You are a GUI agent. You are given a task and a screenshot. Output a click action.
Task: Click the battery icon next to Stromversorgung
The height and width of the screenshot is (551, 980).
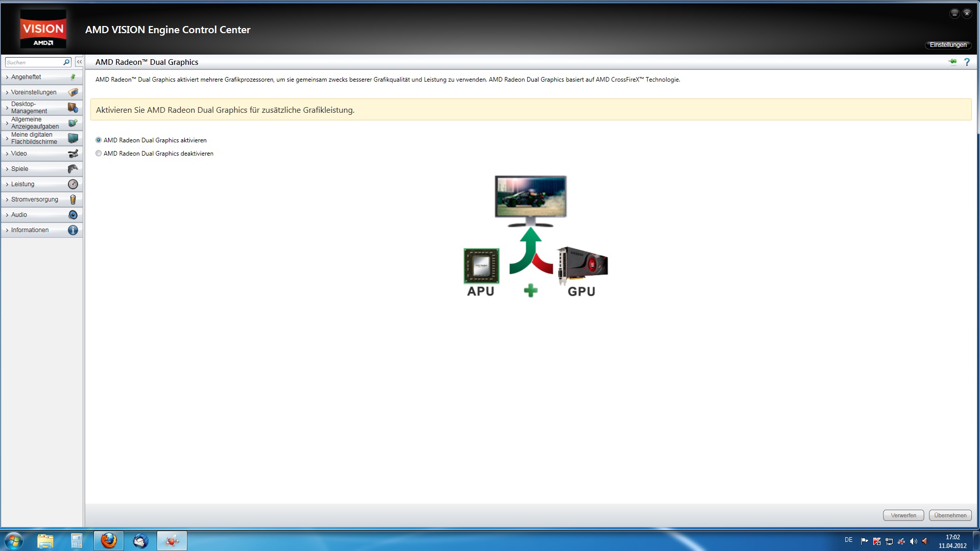pyautogui.click(x=73, y=199)
